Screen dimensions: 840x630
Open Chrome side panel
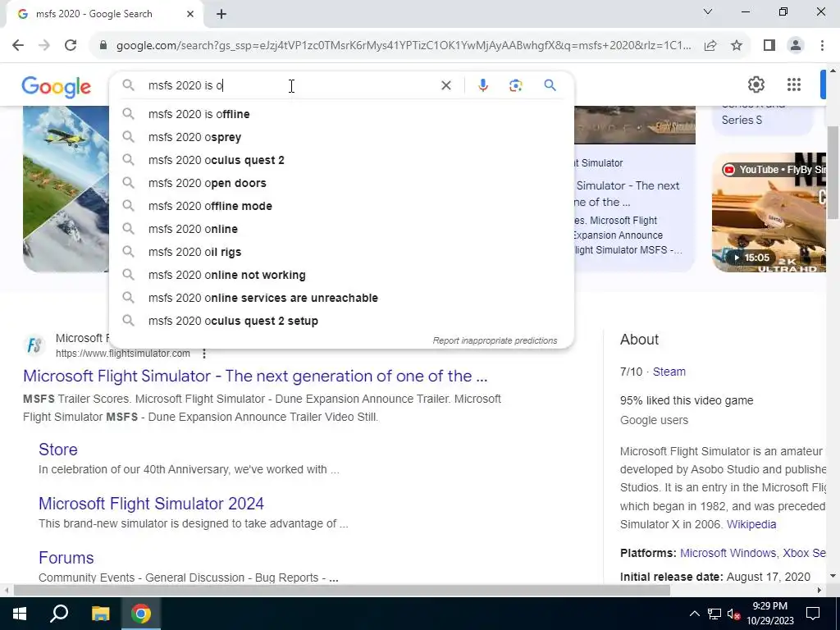(769, 46)
